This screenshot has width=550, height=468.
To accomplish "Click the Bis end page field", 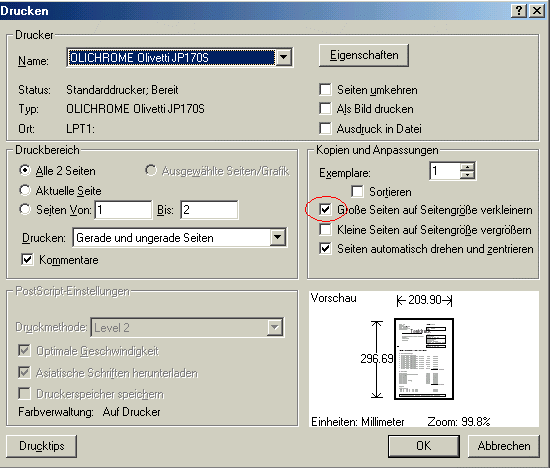I will (x=209, y=210).
